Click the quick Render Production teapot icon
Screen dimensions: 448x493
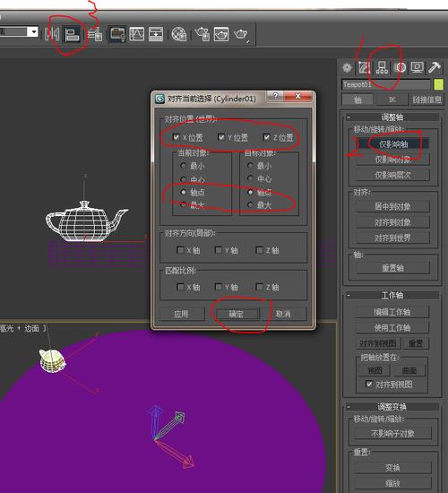pyautogui.click(x=241, y=35)
